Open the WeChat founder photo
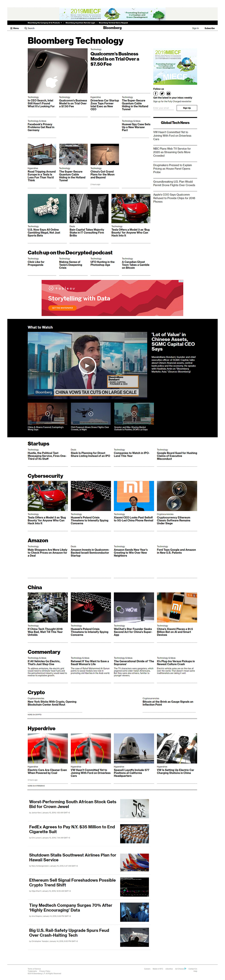225x980 pixels. (x=134, y=607)
